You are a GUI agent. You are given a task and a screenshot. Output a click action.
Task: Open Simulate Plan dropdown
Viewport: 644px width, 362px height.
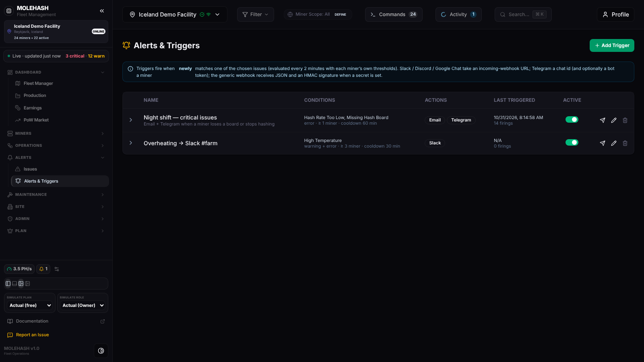coord(30,305)
